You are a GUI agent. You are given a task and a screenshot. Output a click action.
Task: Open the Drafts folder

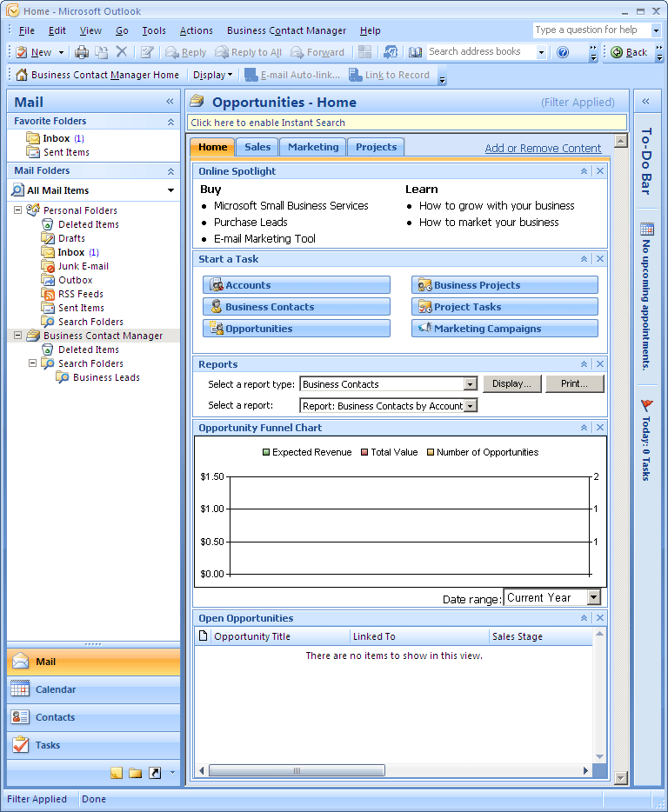tap(71, 238)
